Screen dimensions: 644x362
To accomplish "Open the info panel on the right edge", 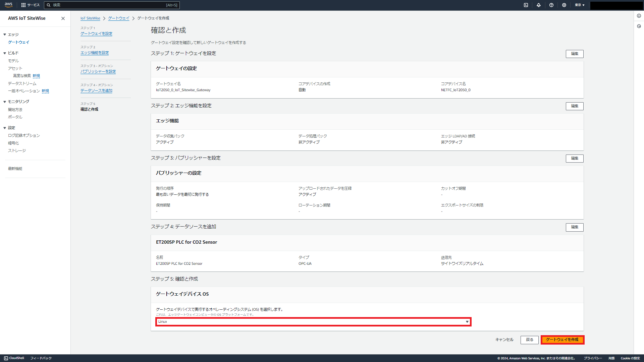I will tap(640, 16).
